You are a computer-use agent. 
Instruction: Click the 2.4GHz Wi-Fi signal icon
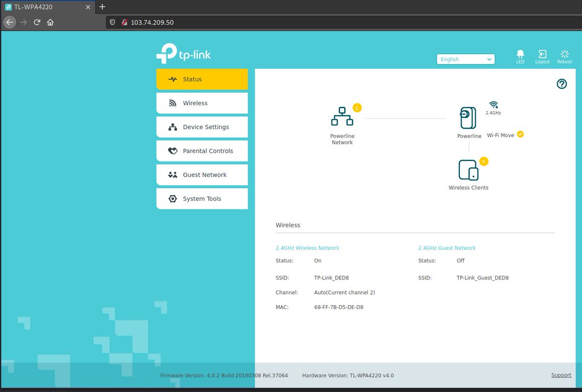click(493, 105)
